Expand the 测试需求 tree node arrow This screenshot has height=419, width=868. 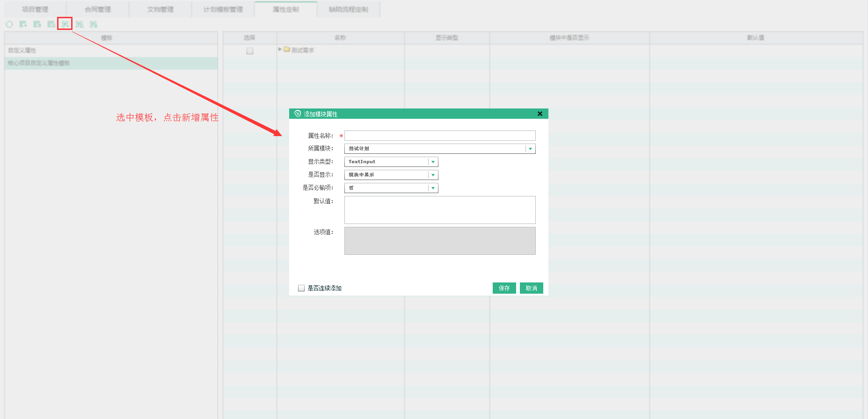280,49
